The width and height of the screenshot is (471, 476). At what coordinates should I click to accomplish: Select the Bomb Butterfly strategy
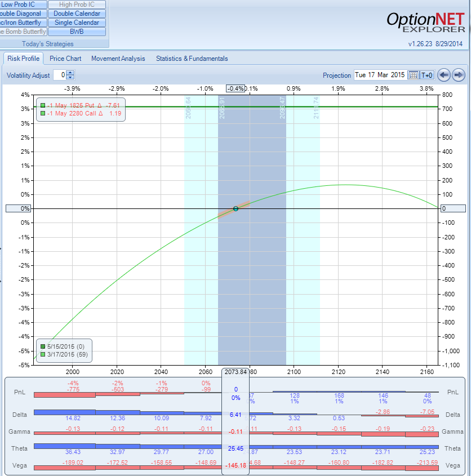point(24,32)
